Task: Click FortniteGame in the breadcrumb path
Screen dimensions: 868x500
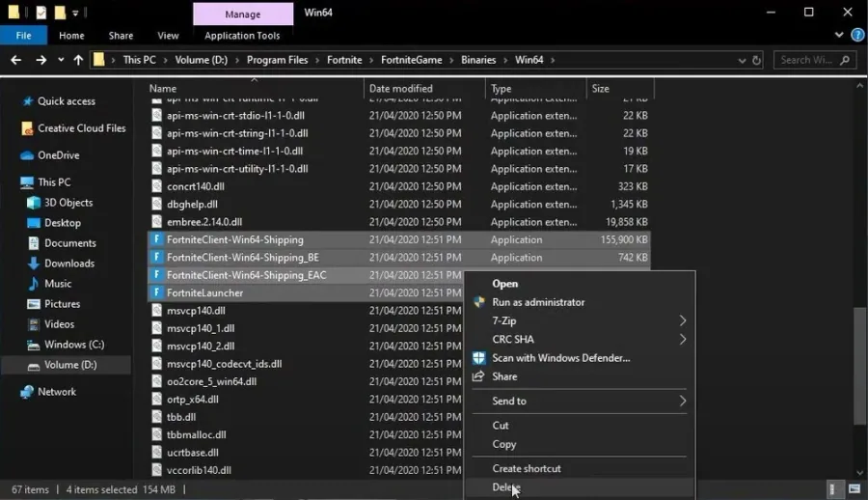Action: [x=411, y=60]
